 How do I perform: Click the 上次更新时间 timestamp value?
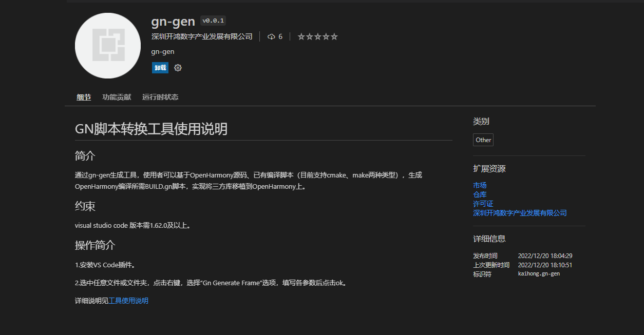pyautogui.click(x=545, y=265)
